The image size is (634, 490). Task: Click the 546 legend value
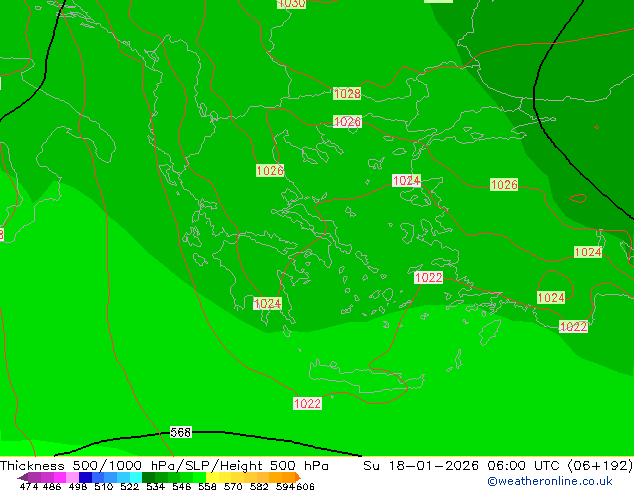coord(182,486)
